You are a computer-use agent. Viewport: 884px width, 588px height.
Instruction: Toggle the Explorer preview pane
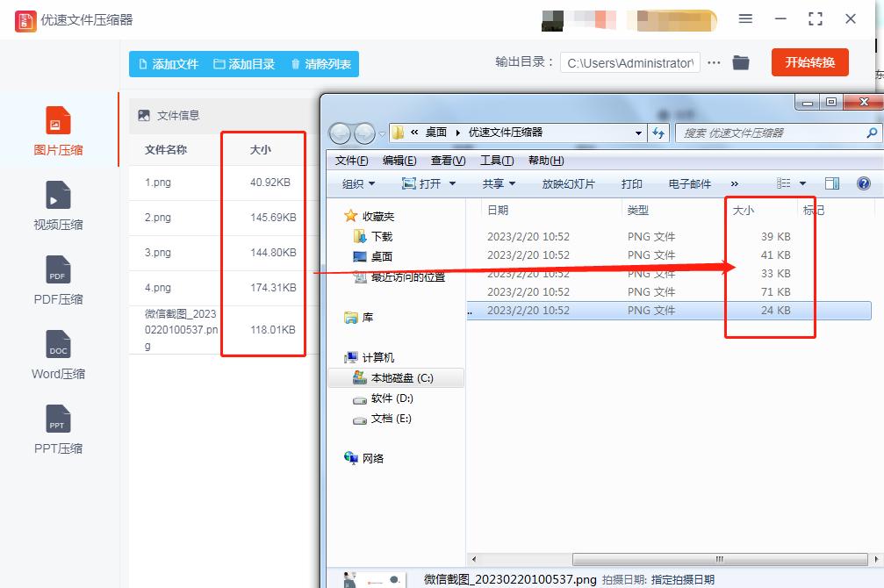831,183
